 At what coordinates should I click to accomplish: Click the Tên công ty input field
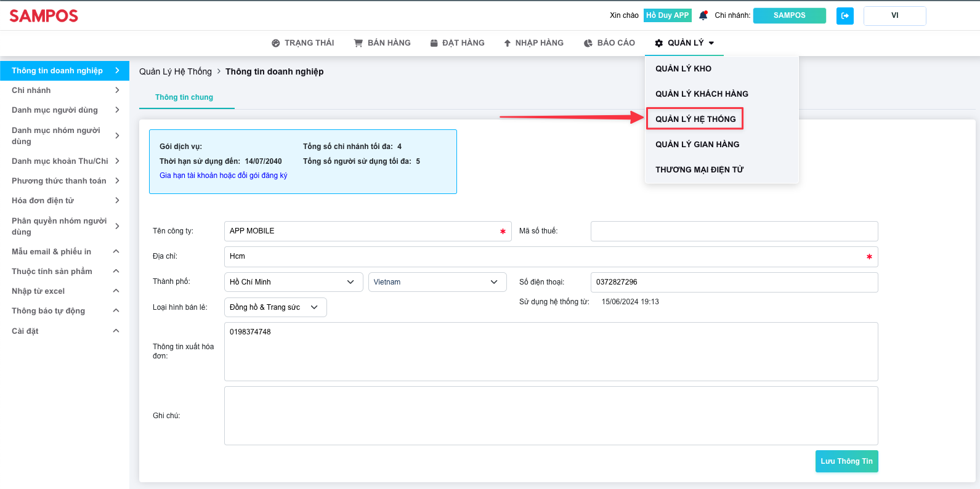(x=368, y=231)
